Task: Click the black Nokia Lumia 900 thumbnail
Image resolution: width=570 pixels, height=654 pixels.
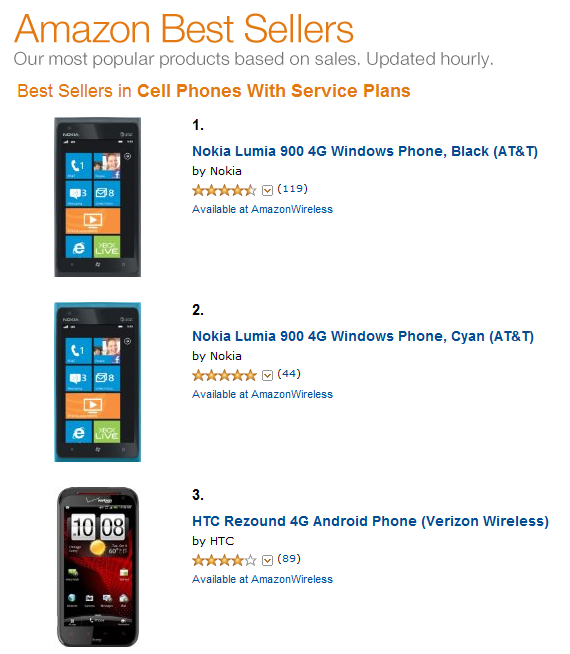Action: tap(98, 197)
